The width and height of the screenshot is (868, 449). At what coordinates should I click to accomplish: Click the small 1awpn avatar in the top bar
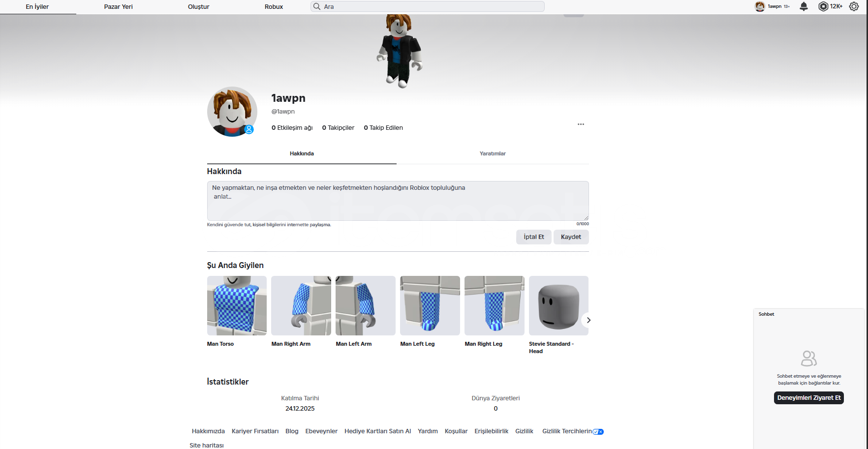click(x=760, y=6)
